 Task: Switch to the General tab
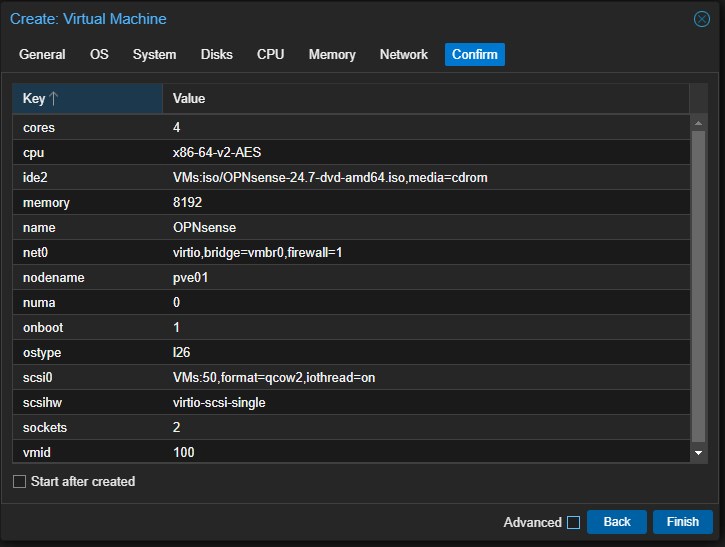coord(42,55)
